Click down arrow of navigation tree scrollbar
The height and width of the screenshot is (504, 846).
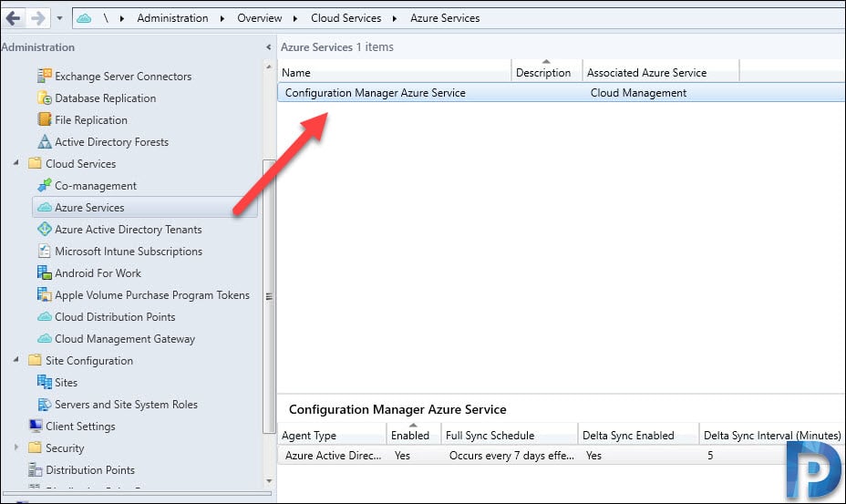click(269, 481)
